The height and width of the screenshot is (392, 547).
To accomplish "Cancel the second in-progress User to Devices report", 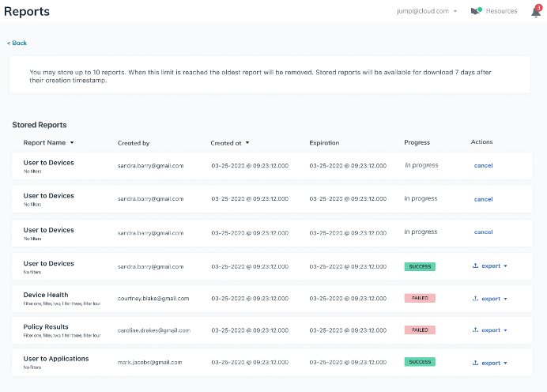I will [483, 199].
